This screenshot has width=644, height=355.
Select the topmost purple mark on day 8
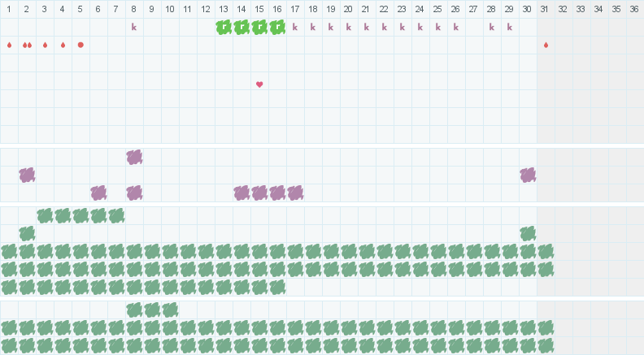134,157
